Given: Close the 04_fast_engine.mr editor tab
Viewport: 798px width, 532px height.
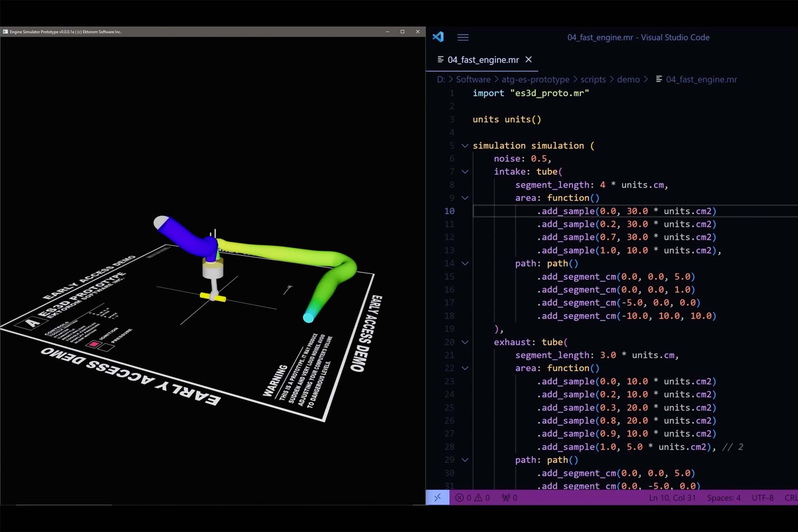Looking at the screenshot, I should 528,60.
